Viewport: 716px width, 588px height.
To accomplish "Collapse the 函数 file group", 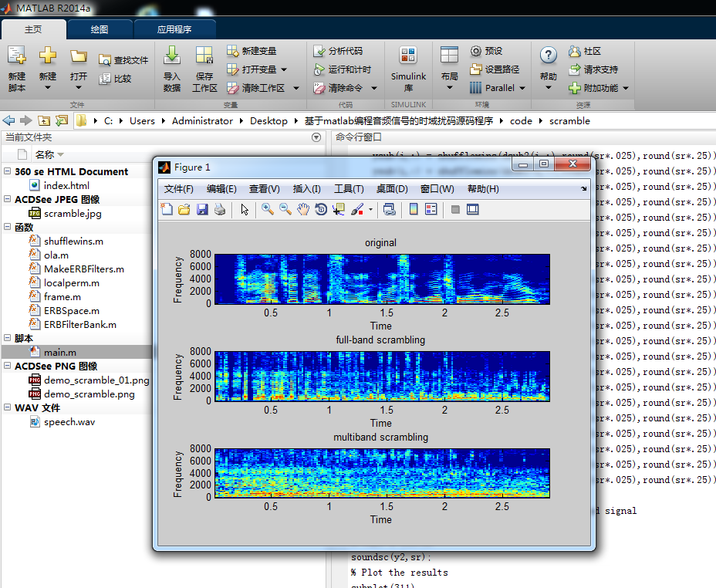I will click(7, 226).
